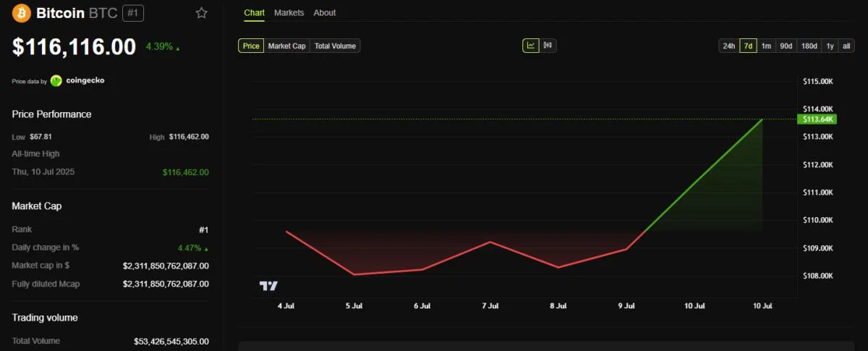Click the Market cap in $ value
Image resolution: width=868 pixels, height=351 pixels.
tap(166, 266)
